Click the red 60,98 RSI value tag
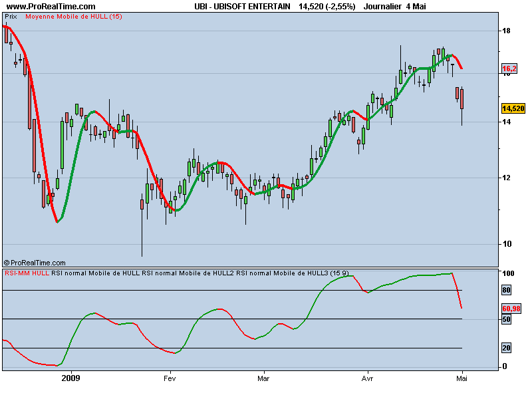 pos(511,309)
